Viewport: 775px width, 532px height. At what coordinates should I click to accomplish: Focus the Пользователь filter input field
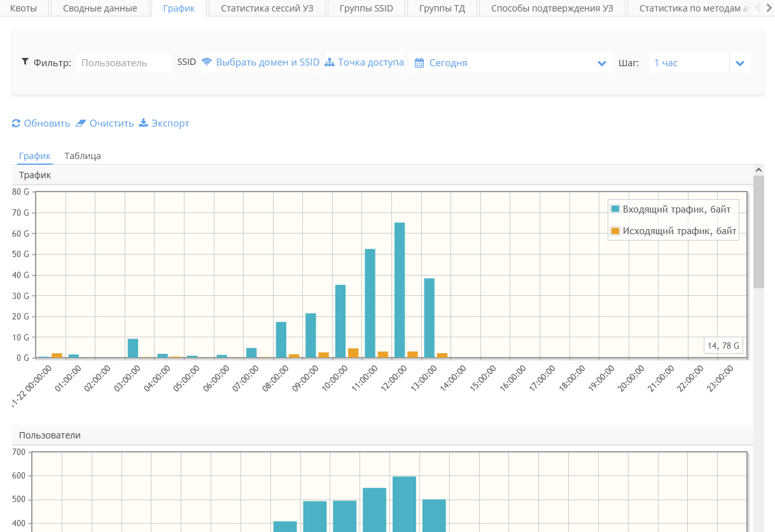click(x=124, y=63)
